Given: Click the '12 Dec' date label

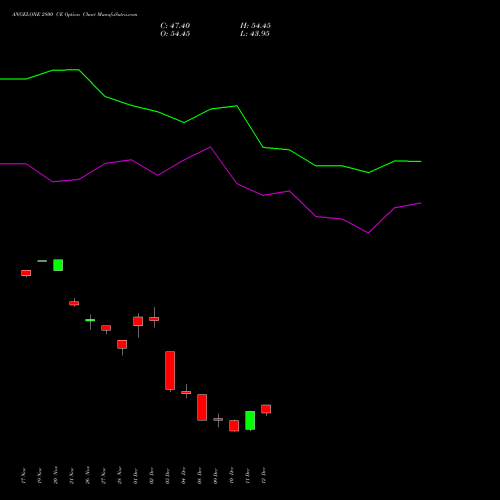Looking at the screenshot, I should tap(263, 476).
